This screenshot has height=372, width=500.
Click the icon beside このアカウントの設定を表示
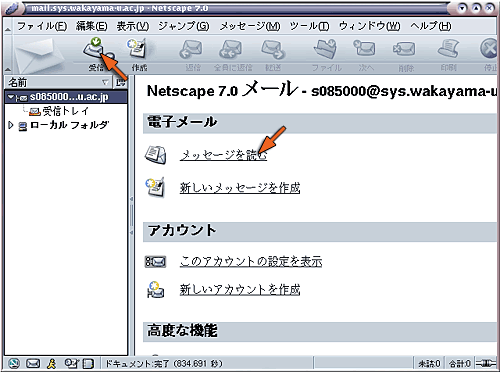tap(155, 262)
